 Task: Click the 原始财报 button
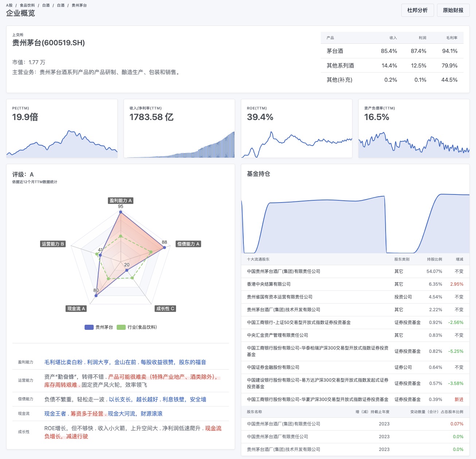(x=453, y=10)
